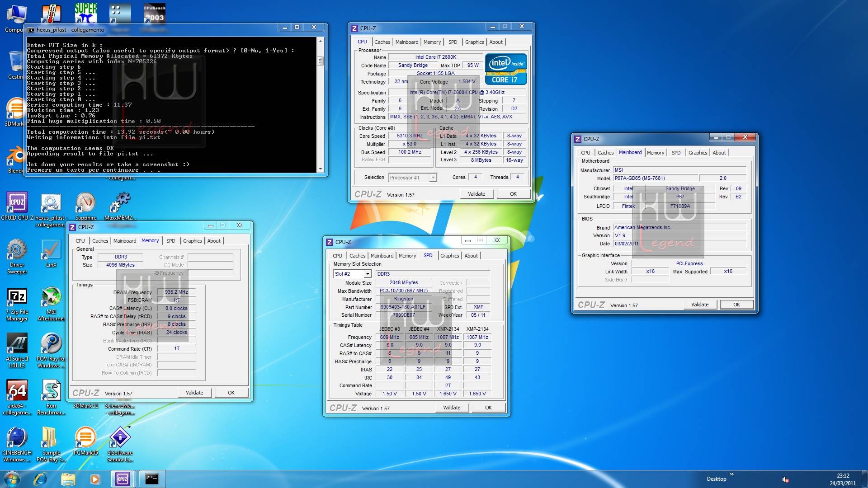Image resolution: width=868 pixels, height=488 pixels.
Task: Click the Intel Core i7 logo
Action: 506,69
